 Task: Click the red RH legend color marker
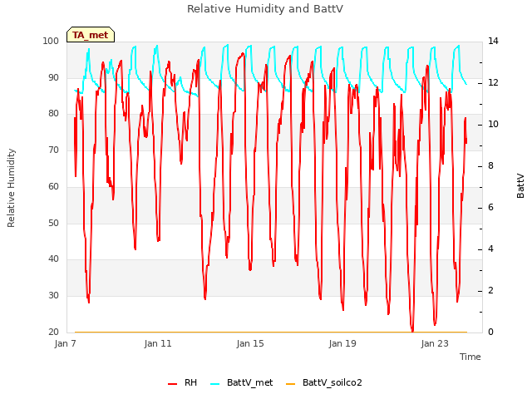172,384
